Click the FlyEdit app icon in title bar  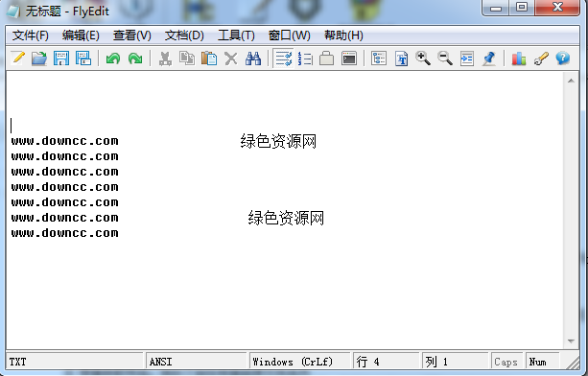coord(13,12)
